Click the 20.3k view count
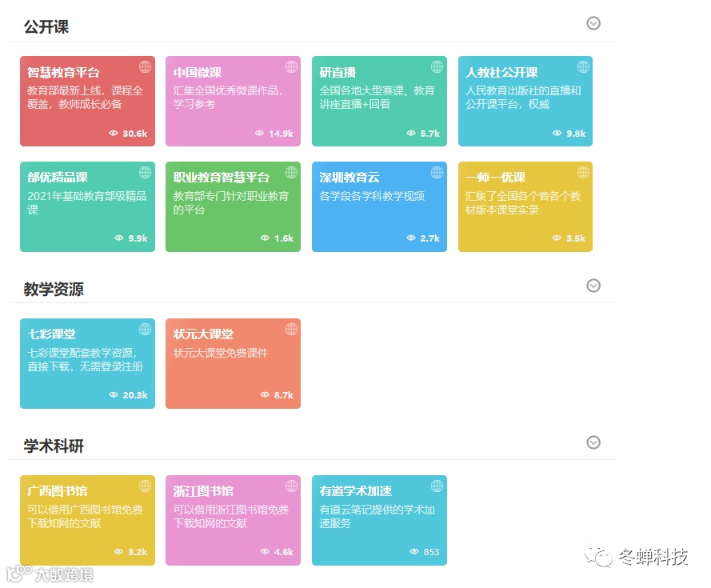Viewport: 711px width, 588px height. click(134, 395)
